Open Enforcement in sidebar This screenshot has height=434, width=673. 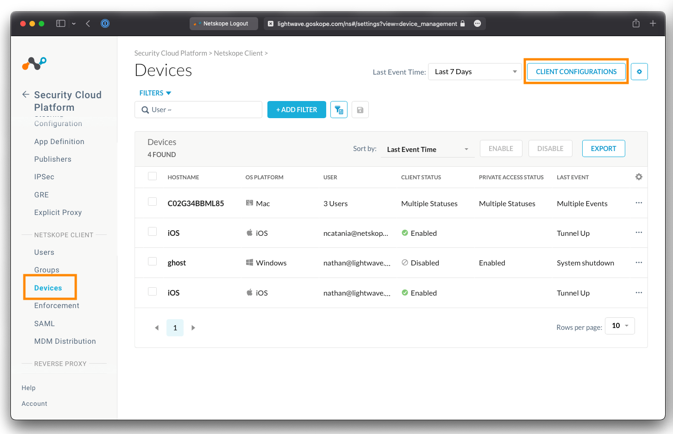pyautogui.click(x=57, y=305)
